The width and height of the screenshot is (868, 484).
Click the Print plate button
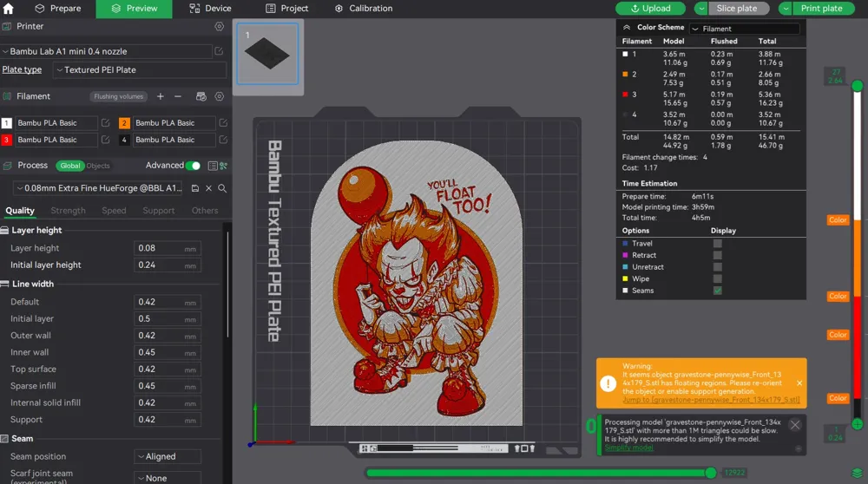[824, 9]
